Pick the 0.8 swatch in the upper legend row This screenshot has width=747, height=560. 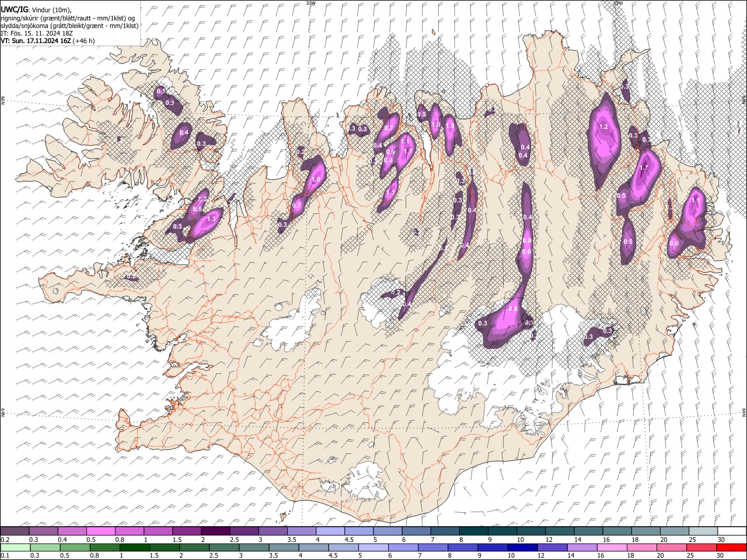(129, 531)
